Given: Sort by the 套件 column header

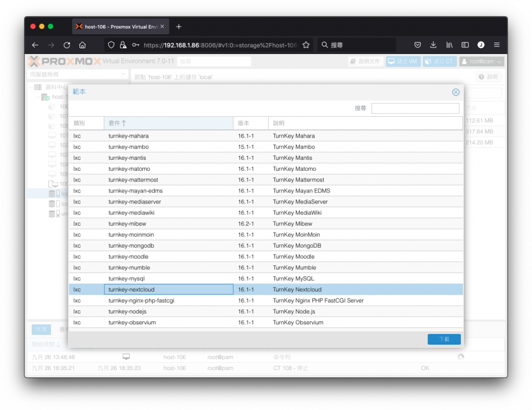Looking at the screenshot, I should tap(168, 123).
